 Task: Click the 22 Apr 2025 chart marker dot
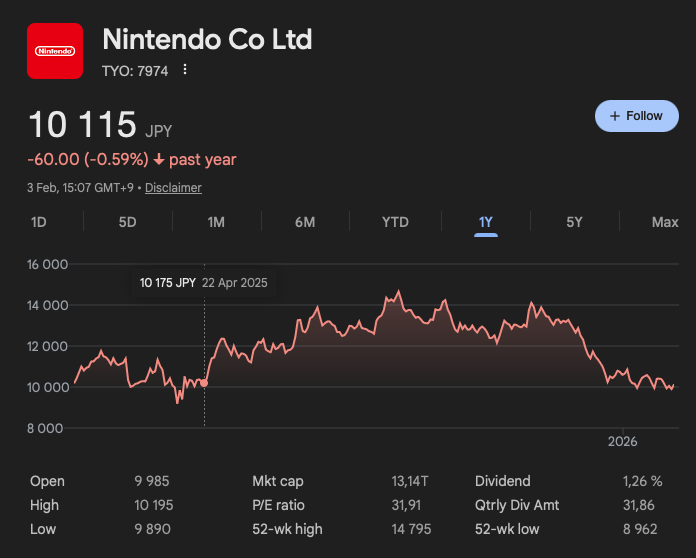tap(205, 382)
